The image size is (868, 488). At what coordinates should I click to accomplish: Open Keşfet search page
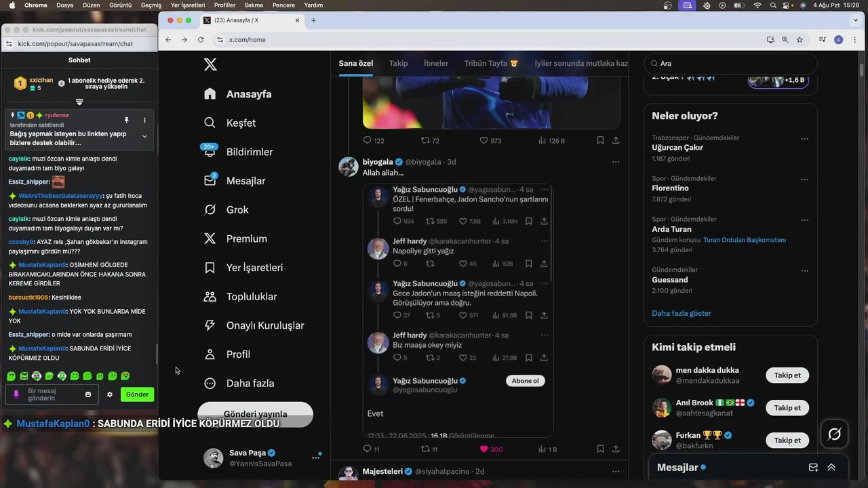coord(231,123)
